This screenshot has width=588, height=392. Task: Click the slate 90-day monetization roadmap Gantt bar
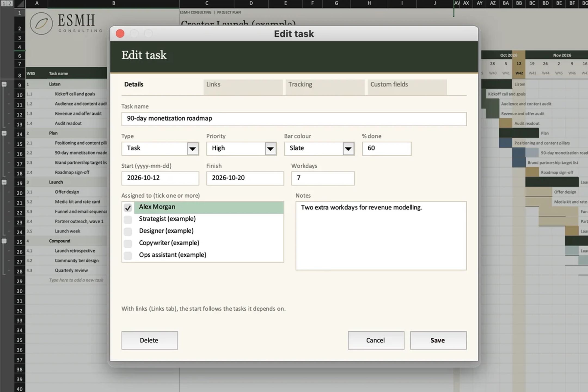pyautogui.click(x=525, y=153)
